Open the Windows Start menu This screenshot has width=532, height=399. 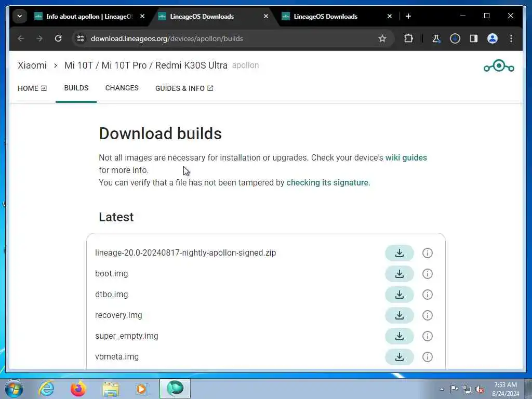(14, 389)
